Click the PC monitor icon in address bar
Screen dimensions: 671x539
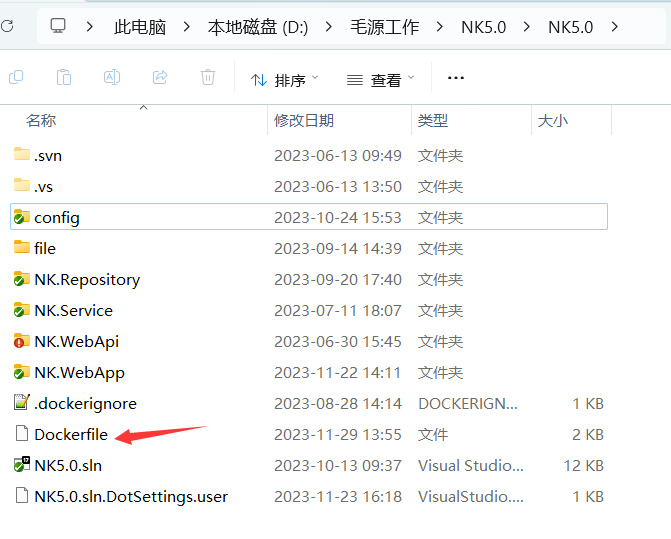pos(59,26)
